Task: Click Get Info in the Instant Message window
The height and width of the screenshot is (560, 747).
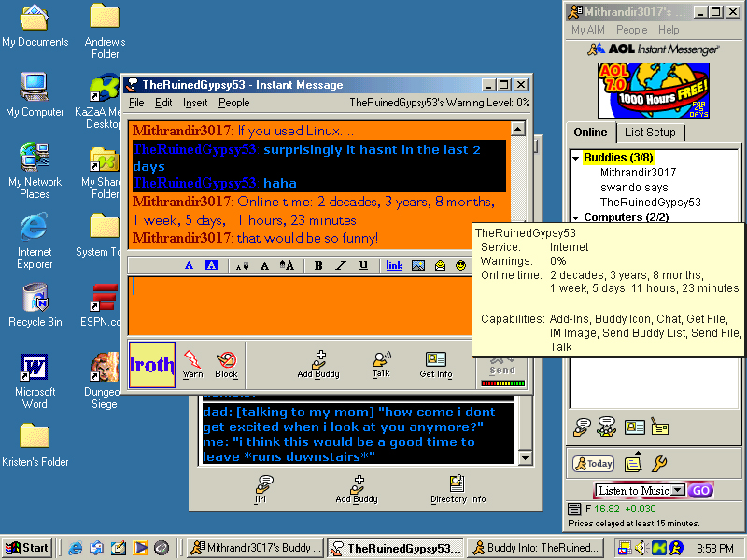Action: point(436,364)
